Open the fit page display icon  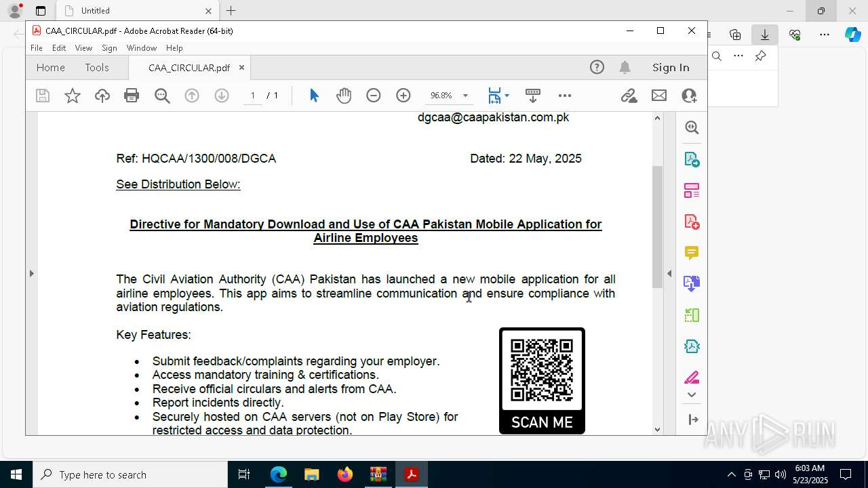(x=494, y=96)
